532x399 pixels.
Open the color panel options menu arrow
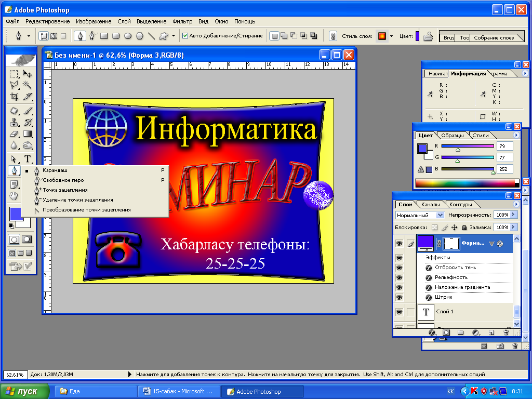click(x=516, y=135)
